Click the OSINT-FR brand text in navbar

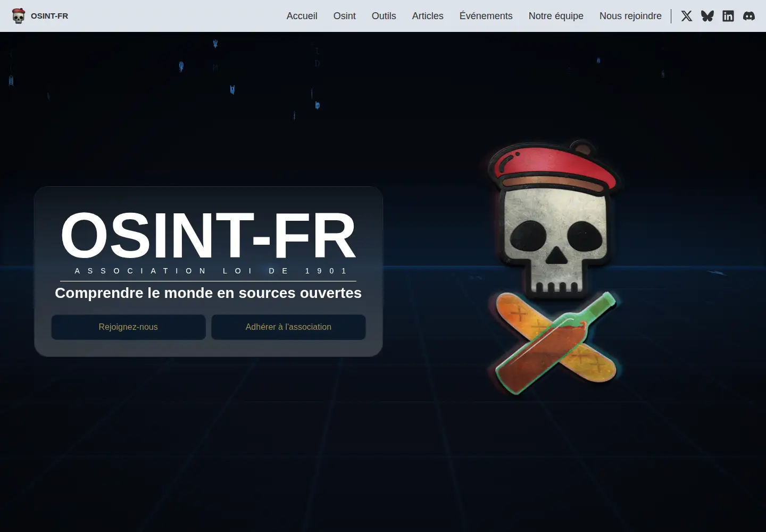point(49,16)
